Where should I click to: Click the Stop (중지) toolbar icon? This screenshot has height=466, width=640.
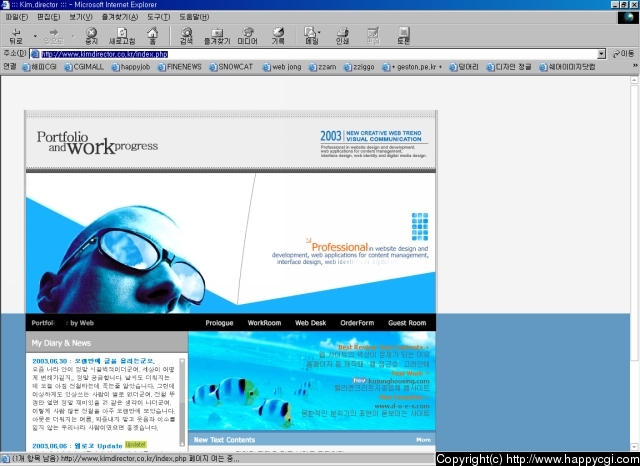coord(91,36)
